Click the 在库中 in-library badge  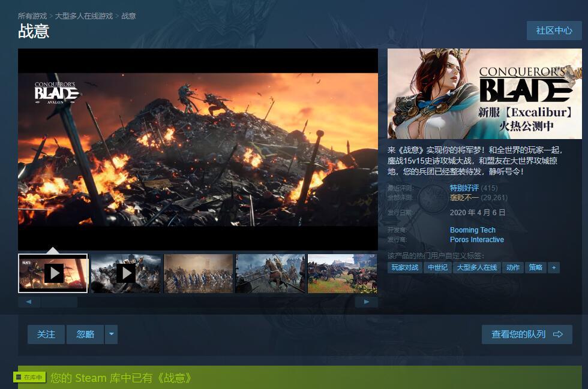pos(29,378)
